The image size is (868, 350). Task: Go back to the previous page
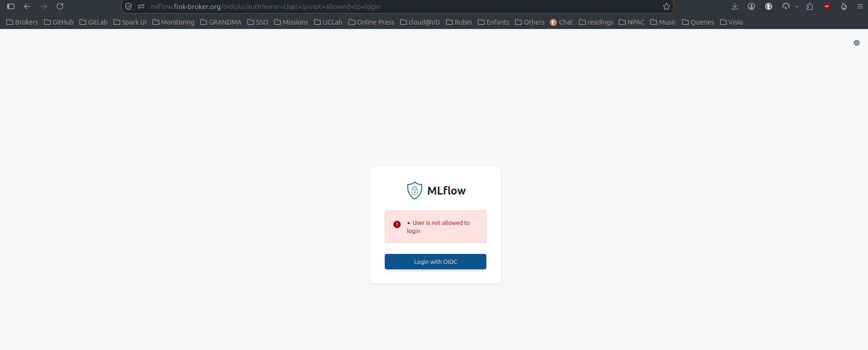click(27, 6)
